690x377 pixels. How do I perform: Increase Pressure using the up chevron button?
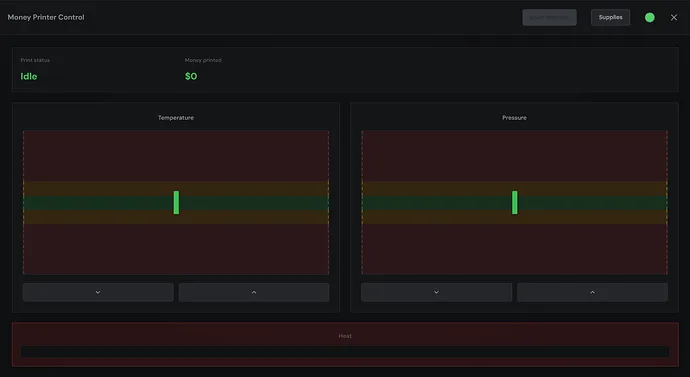click(592, 292)
